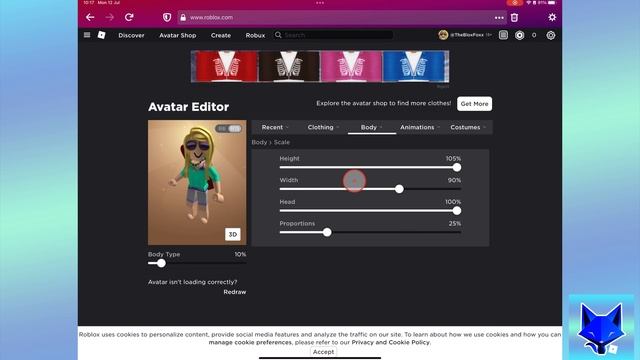Open the TheBloxFoxx profile avatar

[443, 35]
